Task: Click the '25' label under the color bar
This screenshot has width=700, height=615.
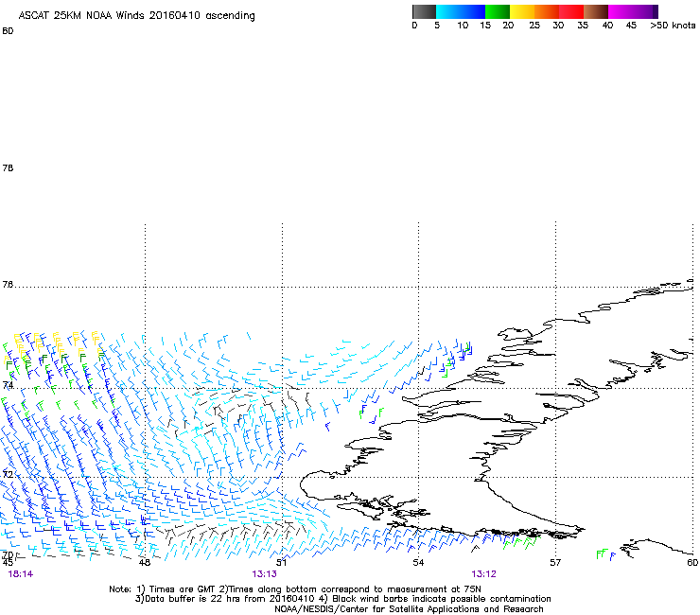Action: point(534,26)
